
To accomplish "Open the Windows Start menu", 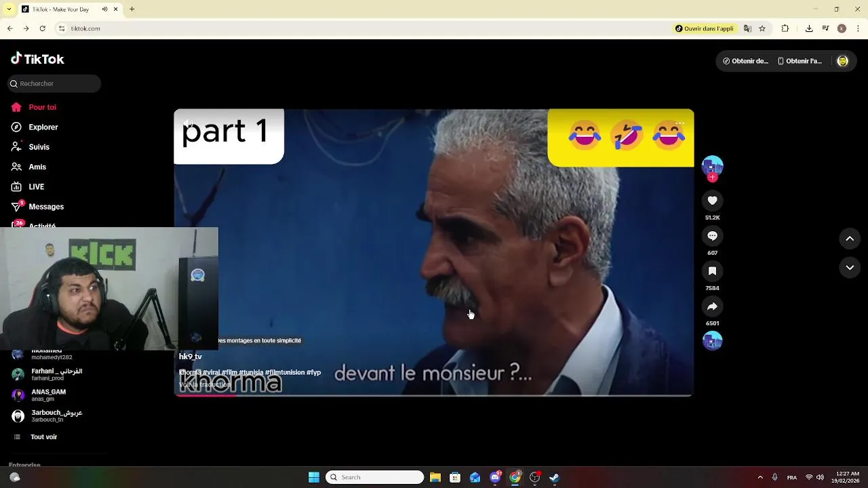I will [x=314, y=477].
